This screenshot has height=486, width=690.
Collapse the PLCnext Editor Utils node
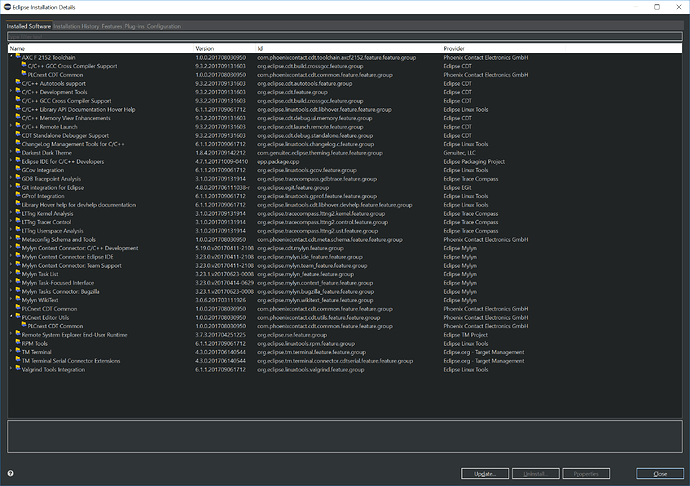(11, 317)
